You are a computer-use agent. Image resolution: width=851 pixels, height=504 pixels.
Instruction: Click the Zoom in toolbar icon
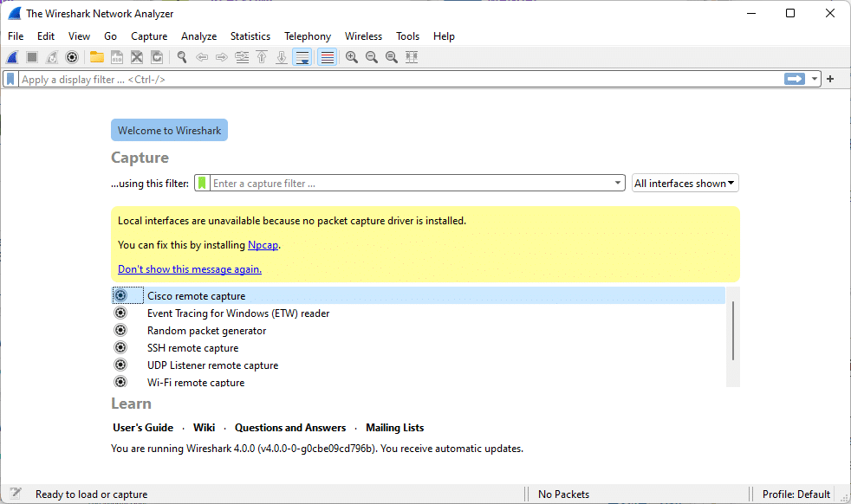[351, 56]
